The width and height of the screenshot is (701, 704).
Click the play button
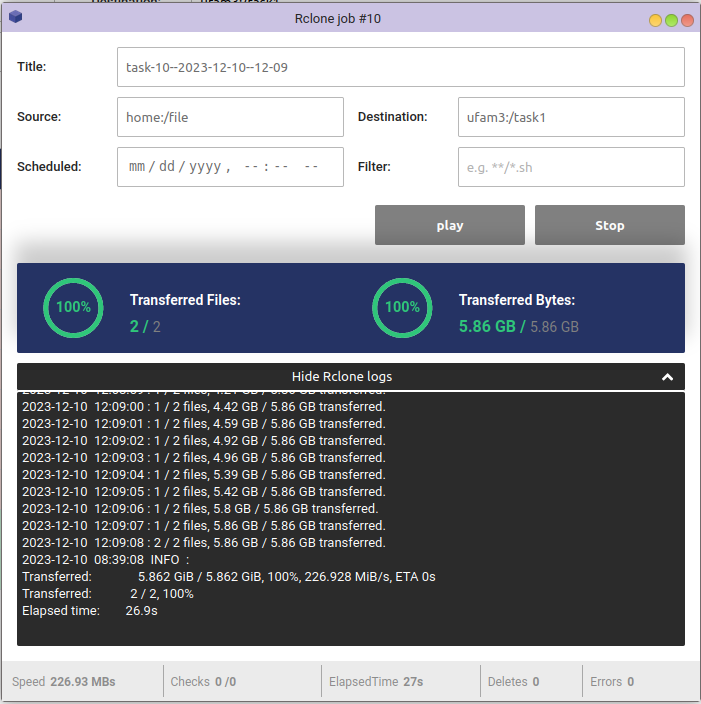tap(450, 225)
